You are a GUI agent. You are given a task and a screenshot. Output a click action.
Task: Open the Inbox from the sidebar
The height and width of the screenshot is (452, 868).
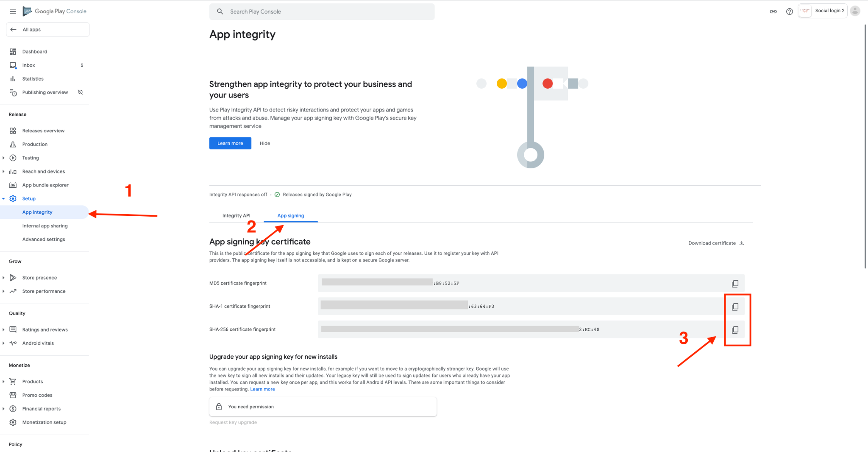coord(29,65)
